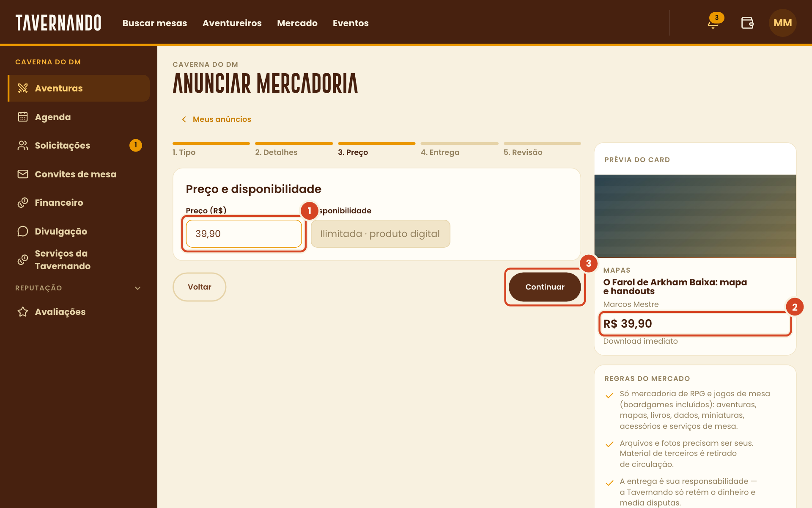Open the notifications bell icon
Viewport: 812px width, 508px height.
point(713,23)
